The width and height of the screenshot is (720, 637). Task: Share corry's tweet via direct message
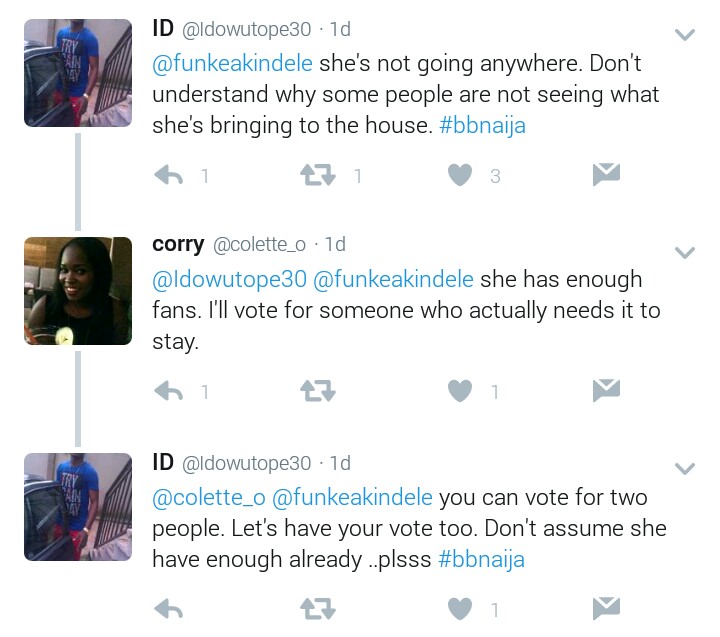[x=606, y=391]
